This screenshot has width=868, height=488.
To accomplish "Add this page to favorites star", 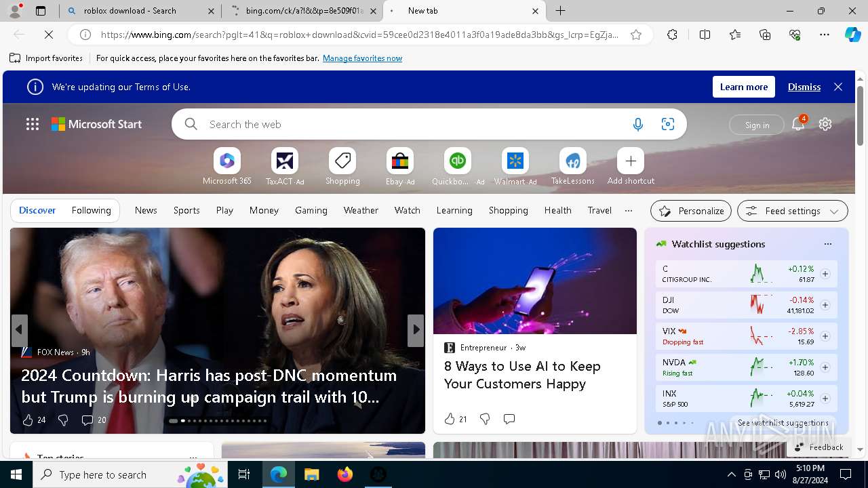I will coord(636,35).
